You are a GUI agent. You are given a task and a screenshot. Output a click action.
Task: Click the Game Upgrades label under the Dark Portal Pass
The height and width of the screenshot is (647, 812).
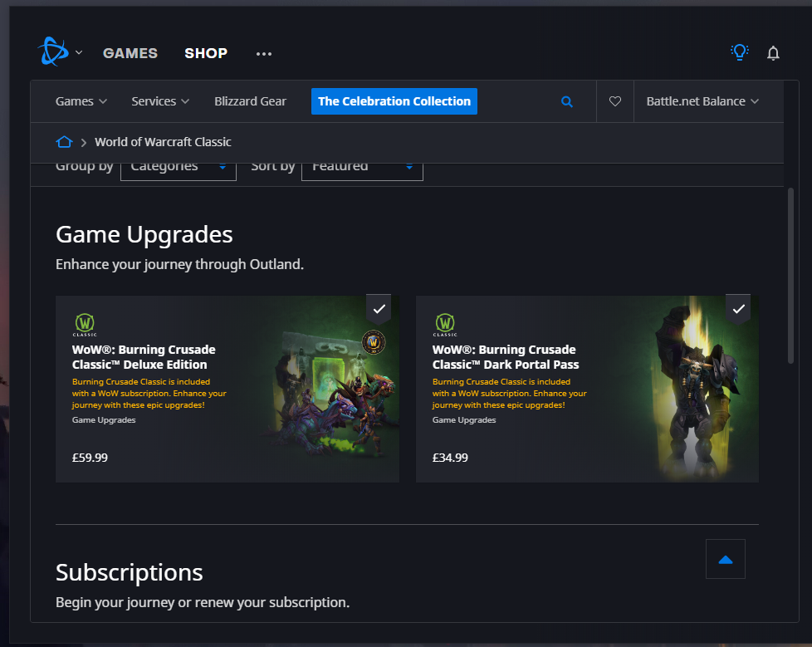point(464,420)
